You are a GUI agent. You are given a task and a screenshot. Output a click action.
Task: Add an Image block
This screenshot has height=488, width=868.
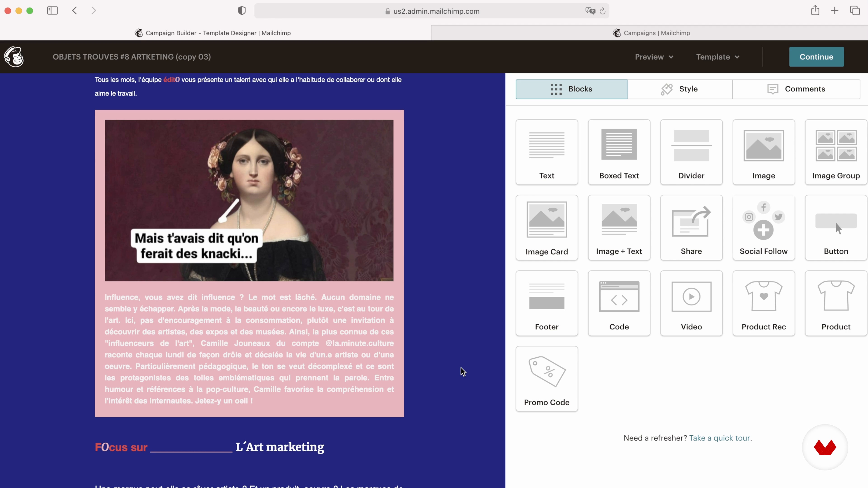764,152
